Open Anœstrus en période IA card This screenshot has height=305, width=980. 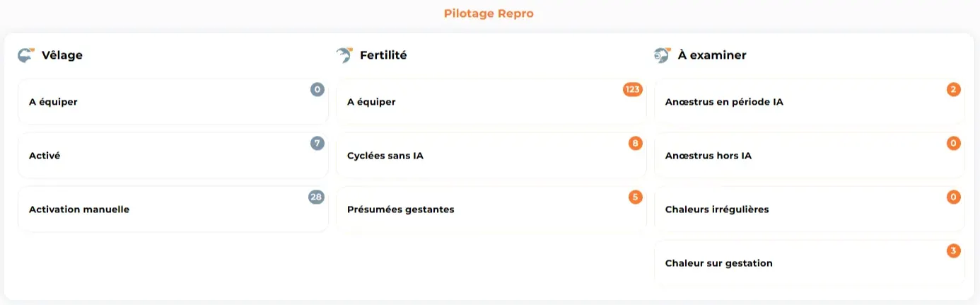[x=810, y=102]
